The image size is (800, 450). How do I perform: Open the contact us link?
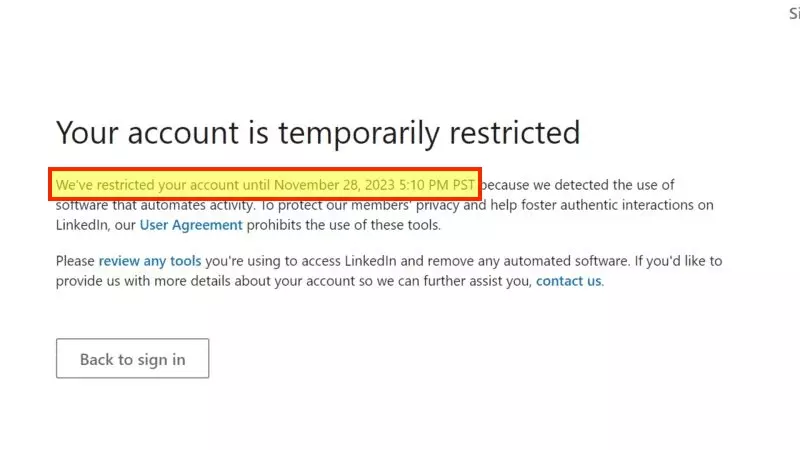tap(568, 281)
